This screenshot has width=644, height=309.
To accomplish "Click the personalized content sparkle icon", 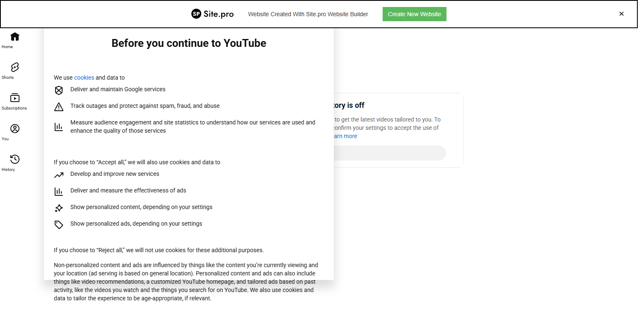I will [x=59, y=208].
